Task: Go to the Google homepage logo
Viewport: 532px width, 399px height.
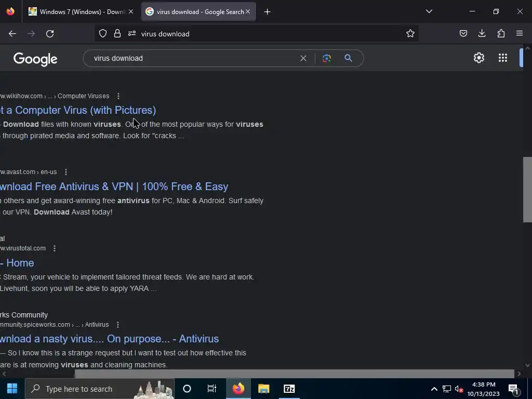Action: pyautogui.click(x=35, y=59)
